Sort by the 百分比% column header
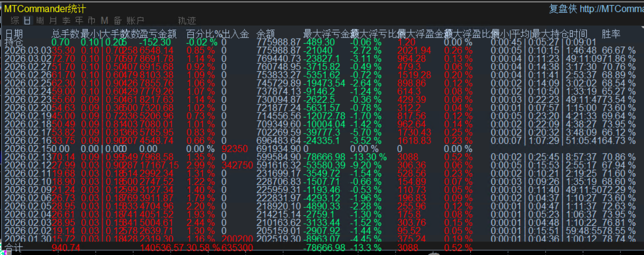The width and height of the screenshot is (644, 255). click(204, 34)
